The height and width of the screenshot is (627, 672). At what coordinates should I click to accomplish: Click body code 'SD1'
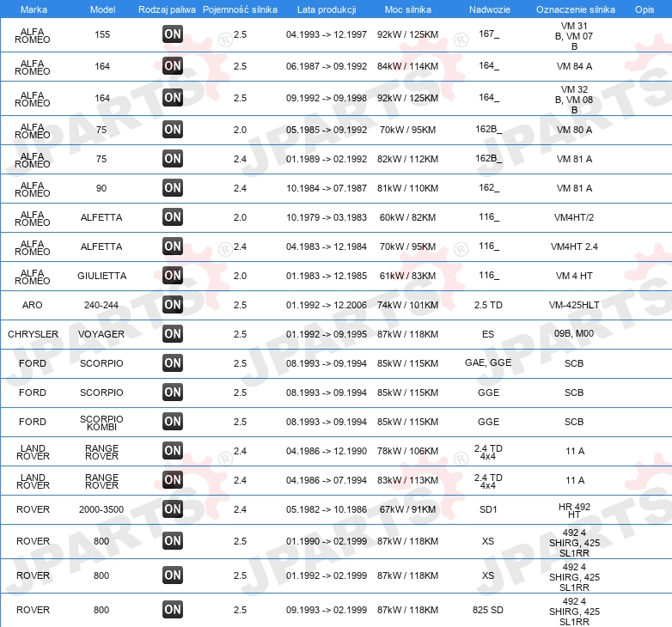coord(488,509)
